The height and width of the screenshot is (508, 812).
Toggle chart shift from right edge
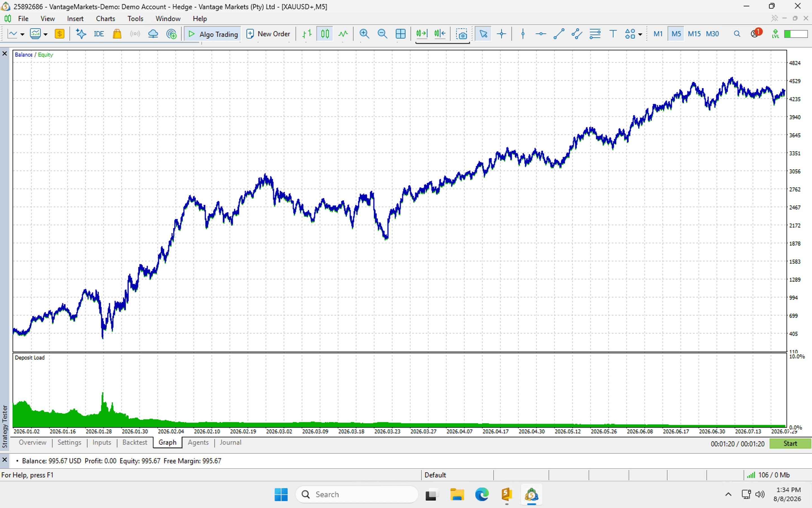point(440,34)
